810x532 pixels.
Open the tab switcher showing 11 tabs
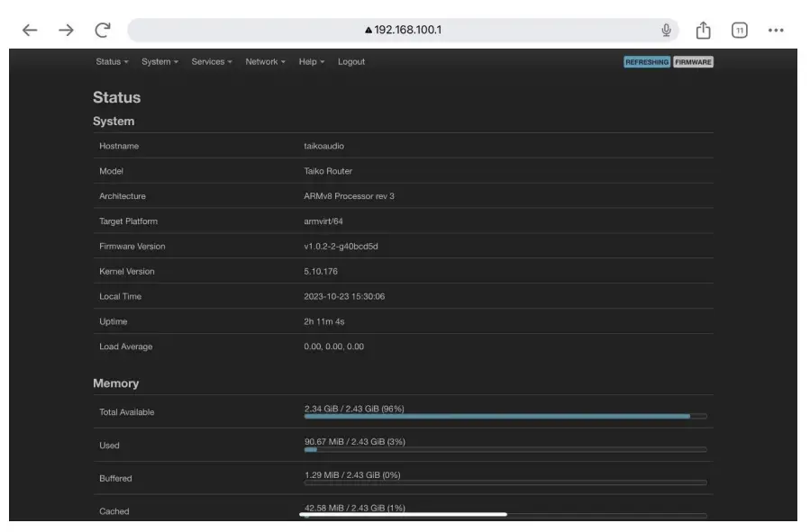739,31
